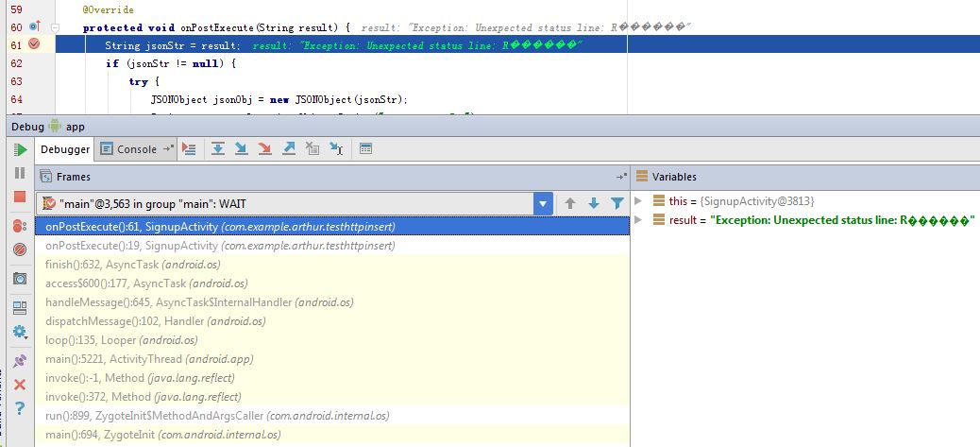This screenshot has width=980, height=447.
Task: Click Variables panel header icon
Action: 641,177
